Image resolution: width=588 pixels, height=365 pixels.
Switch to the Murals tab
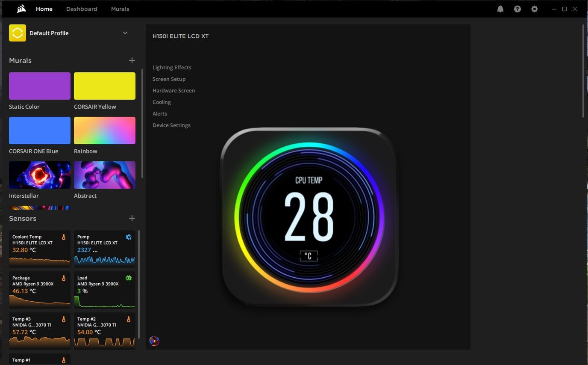[x=120, y=9]
